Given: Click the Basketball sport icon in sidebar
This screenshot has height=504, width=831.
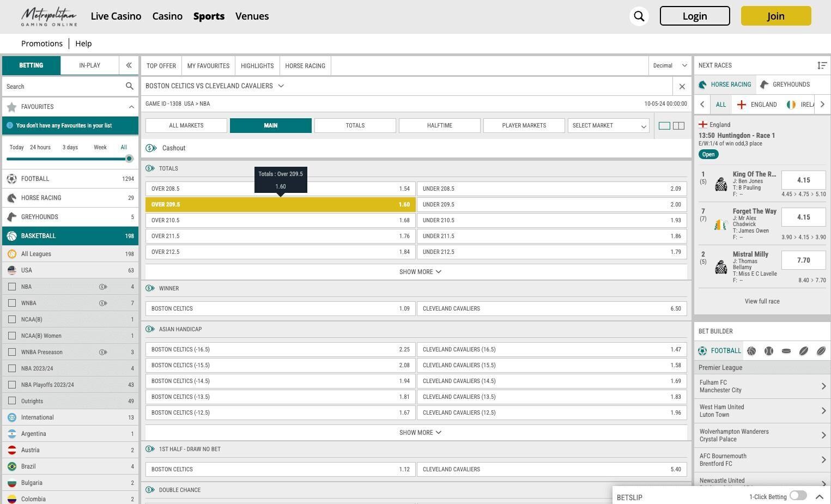Looking at the screenshot, I should tap(11, 236).
